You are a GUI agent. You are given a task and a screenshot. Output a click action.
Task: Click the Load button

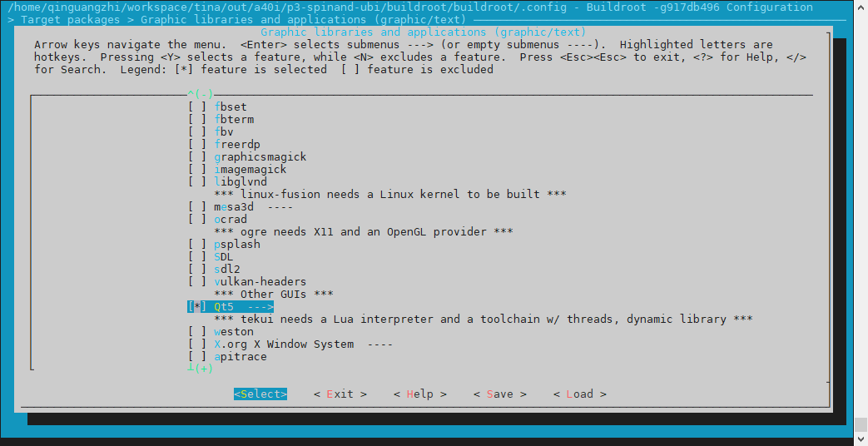coord(580,394)
